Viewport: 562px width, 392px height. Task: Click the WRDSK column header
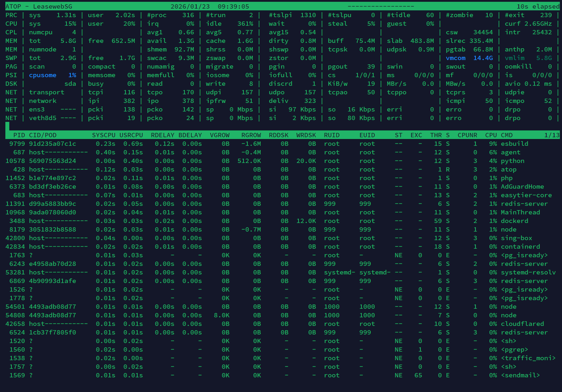(306, 135)
